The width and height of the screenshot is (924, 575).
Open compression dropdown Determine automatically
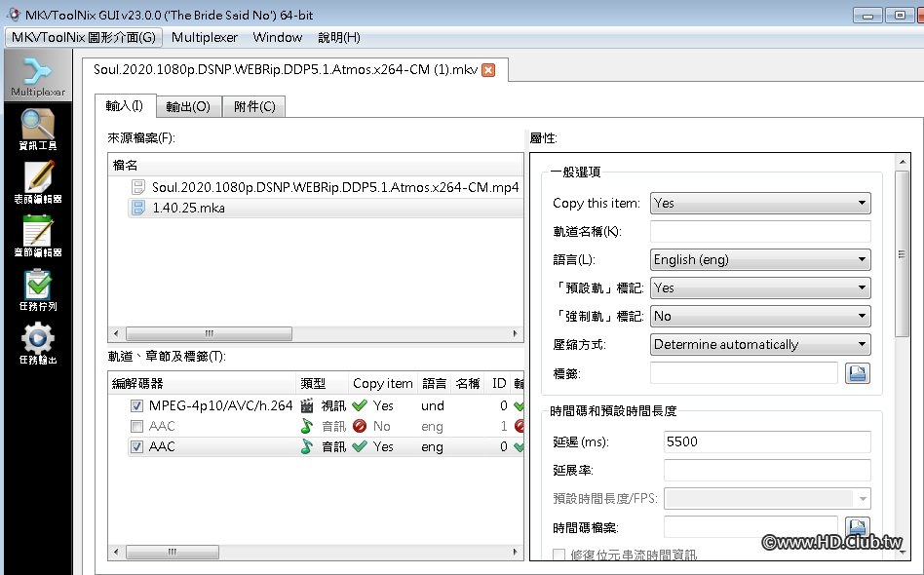click(760, 345)
